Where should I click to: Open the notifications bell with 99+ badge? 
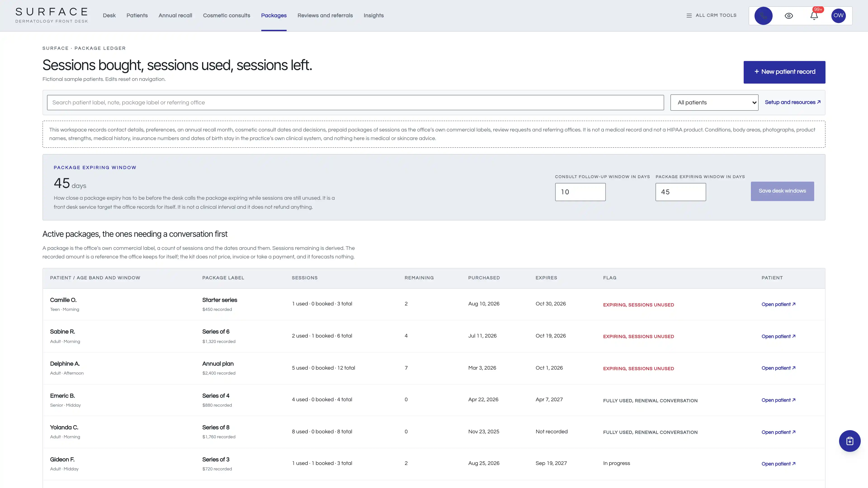(814, 16)
